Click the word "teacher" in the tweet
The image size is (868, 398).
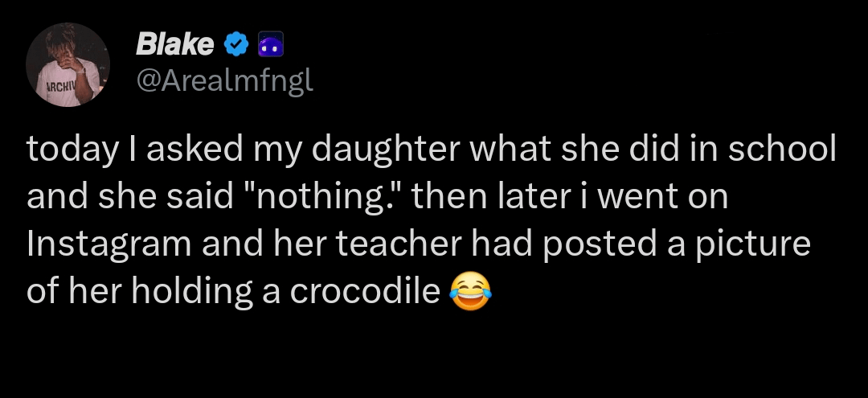[x=411, y=245]
